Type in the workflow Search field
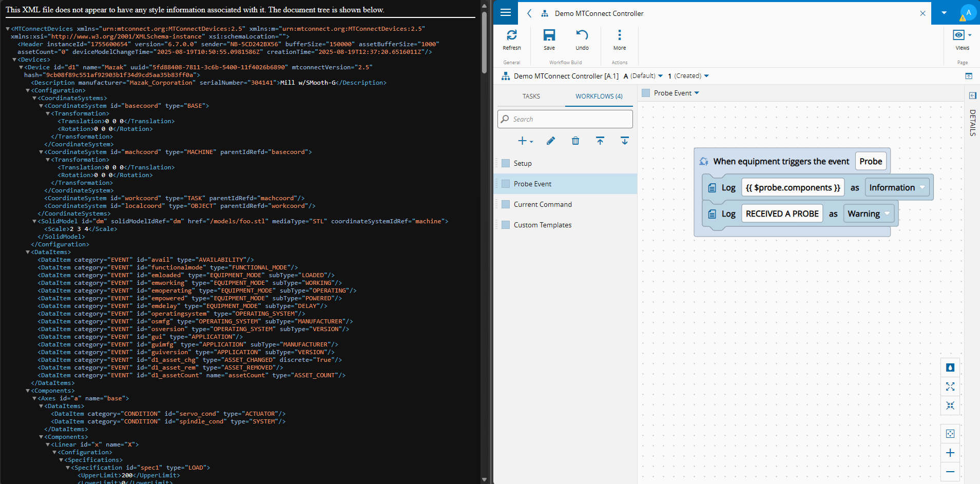This screenshot has width=980, height=484. click(x=565, y=119)
